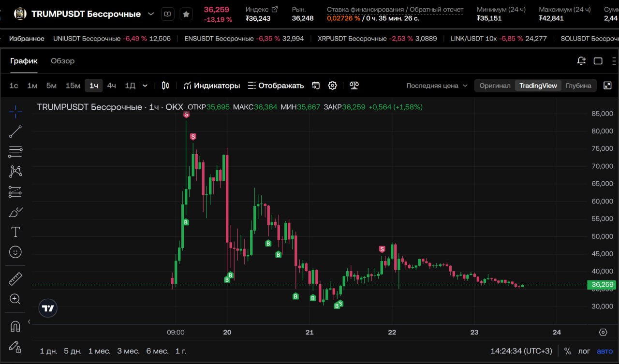This screenshot has height=364, width=619.
Task: Open ENSUSDT Бессрочные from ticker strip
Action: [244, 39]
